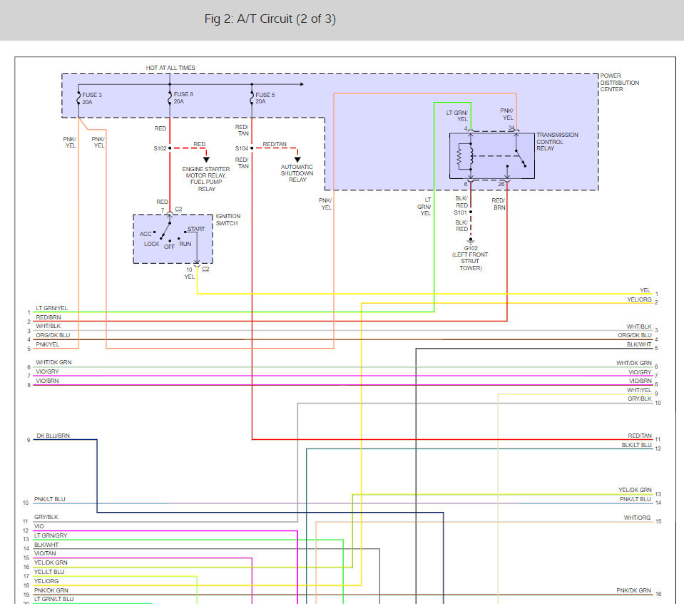Viewport: 684px width, 616px height.
Task: Click the G102 ground symbol
Action: tap(470, 241)
